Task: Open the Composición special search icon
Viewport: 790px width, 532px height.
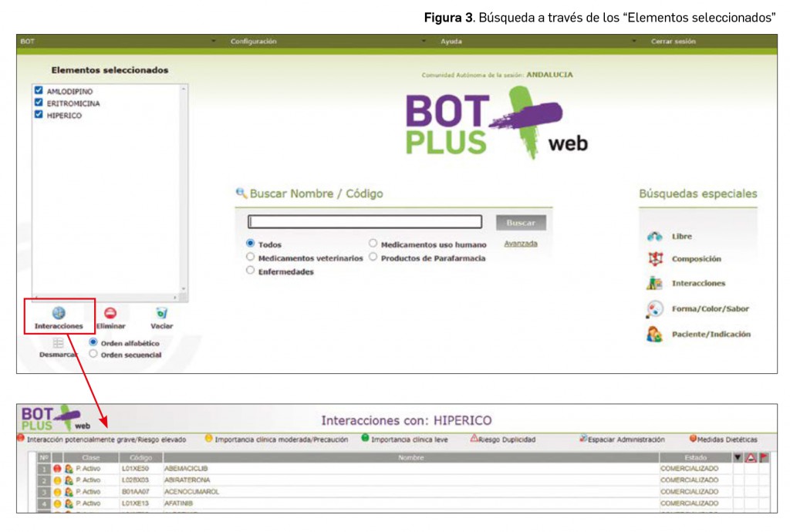Action: [x=654, y=259]
